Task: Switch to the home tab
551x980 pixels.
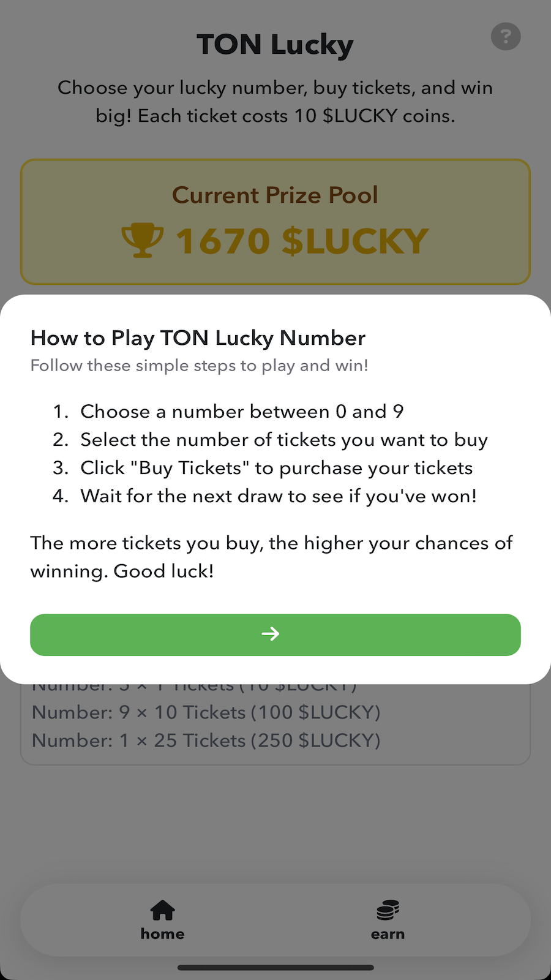Action: [x=162, y=919]
